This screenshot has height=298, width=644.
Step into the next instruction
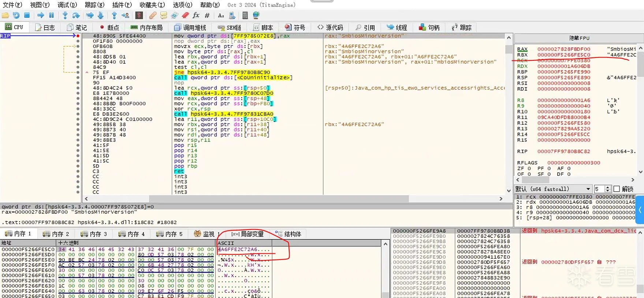tap(65, 15)
